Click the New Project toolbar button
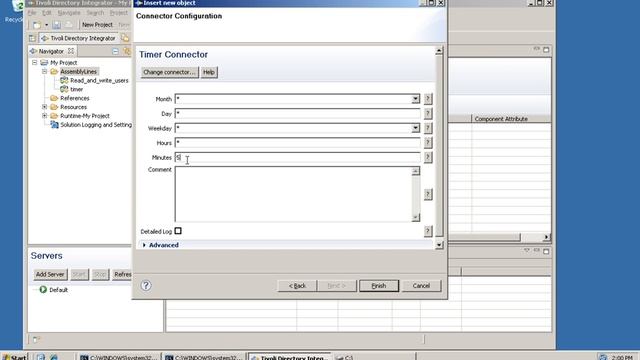The image size is (640, 360). tap(97, 25)
